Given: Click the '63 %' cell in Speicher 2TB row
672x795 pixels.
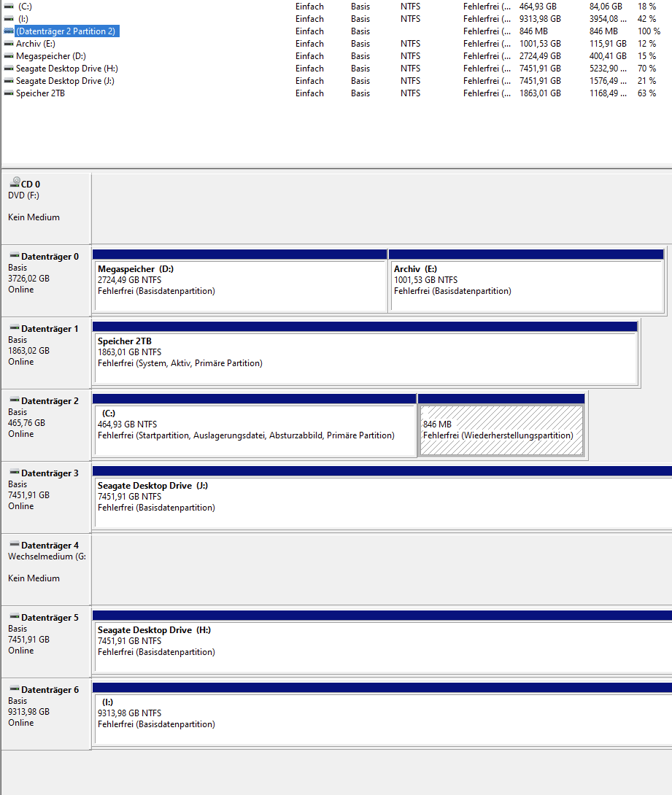Looking at the screenshot, I should tap(646, 93).
